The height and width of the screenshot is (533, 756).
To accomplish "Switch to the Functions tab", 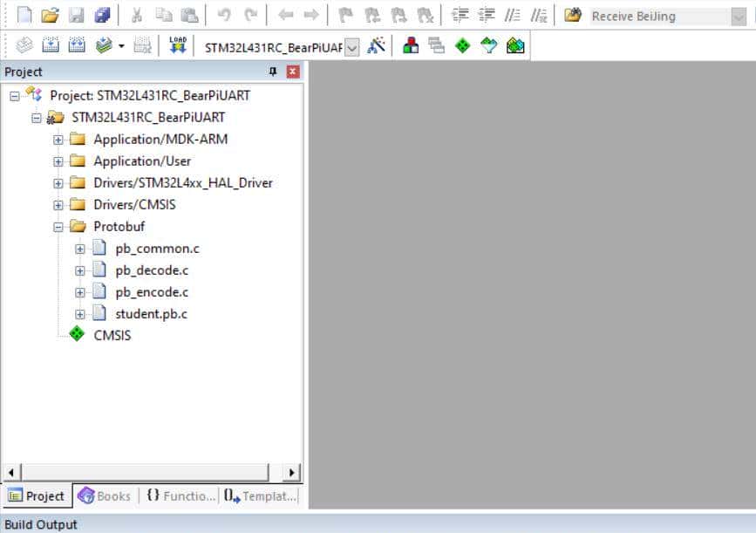I will coord(180,495).
